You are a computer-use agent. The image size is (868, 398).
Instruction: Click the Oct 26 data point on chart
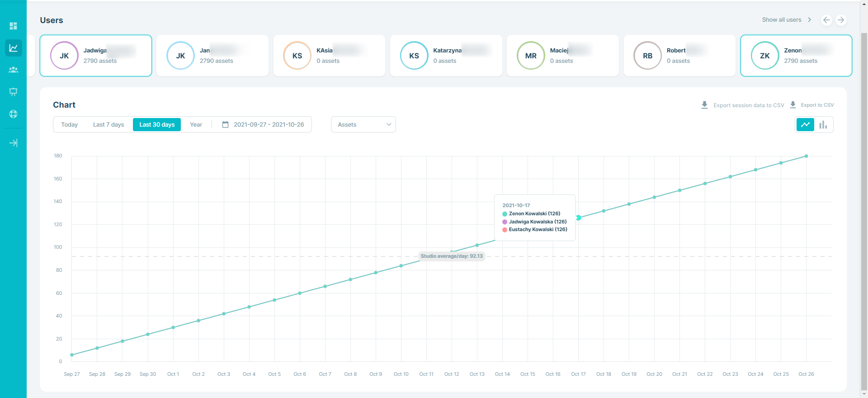[806, 156]
